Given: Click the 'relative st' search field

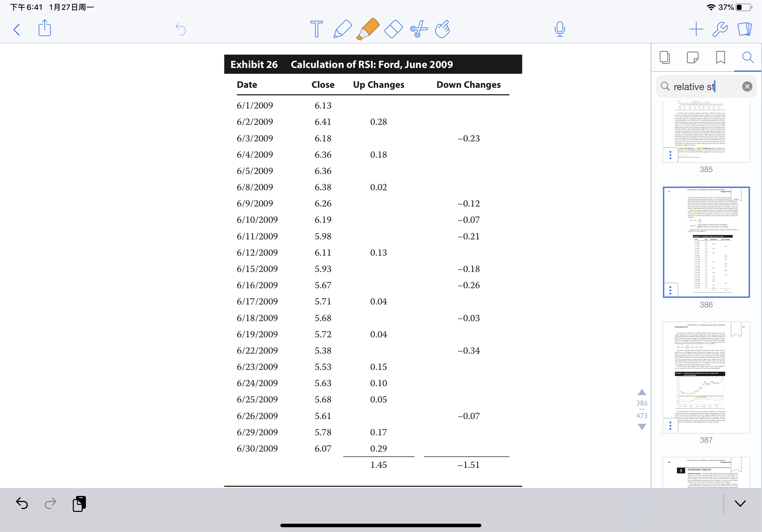Looking at the screenshot, I should [706, 86].
